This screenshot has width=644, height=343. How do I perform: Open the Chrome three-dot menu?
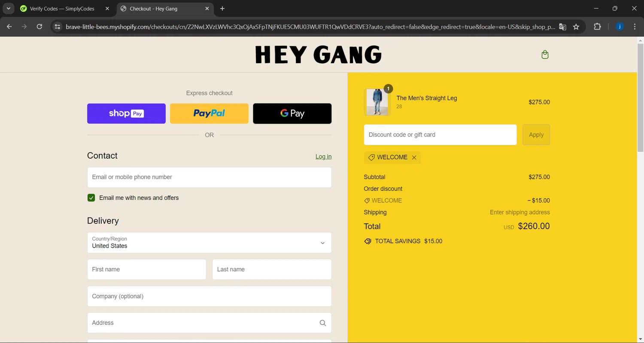click(635, 27)
